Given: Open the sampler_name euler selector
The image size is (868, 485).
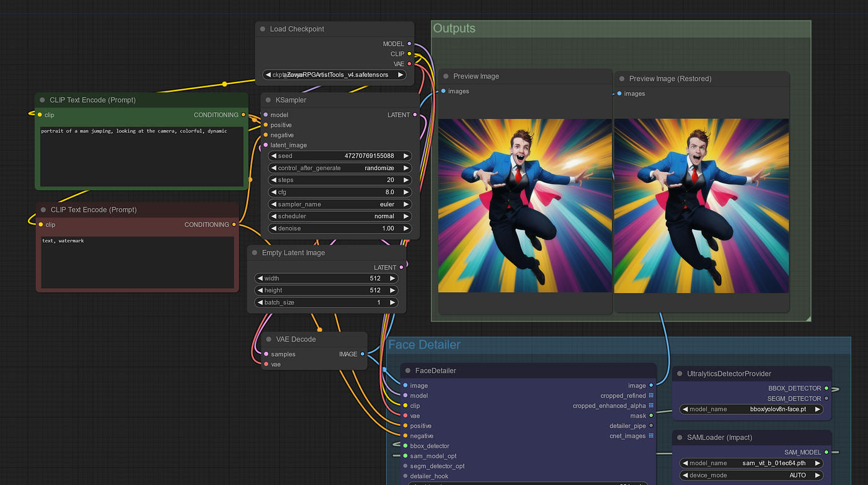Looking at the screenshot, I should click(x=340, y=204).
